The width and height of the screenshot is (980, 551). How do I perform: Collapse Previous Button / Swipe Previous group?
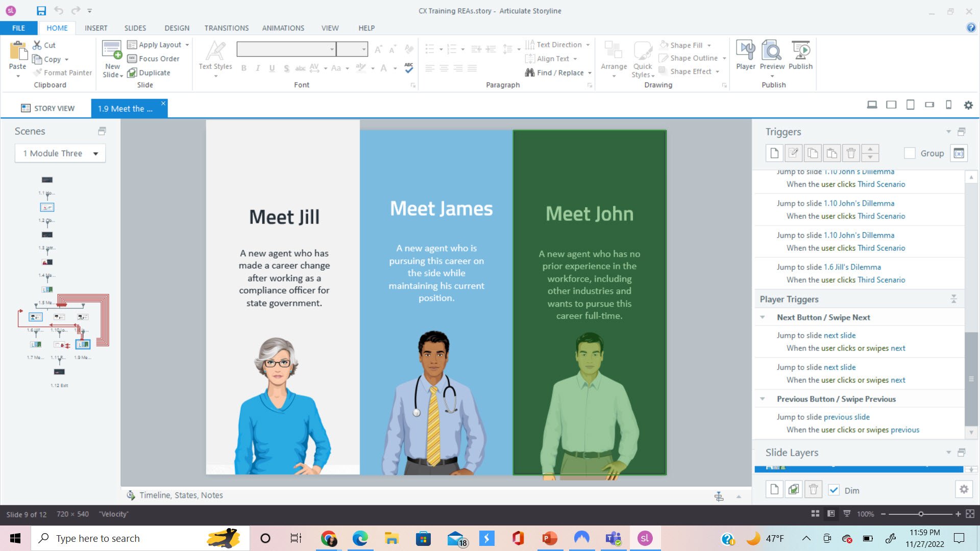tap(762, 399)
